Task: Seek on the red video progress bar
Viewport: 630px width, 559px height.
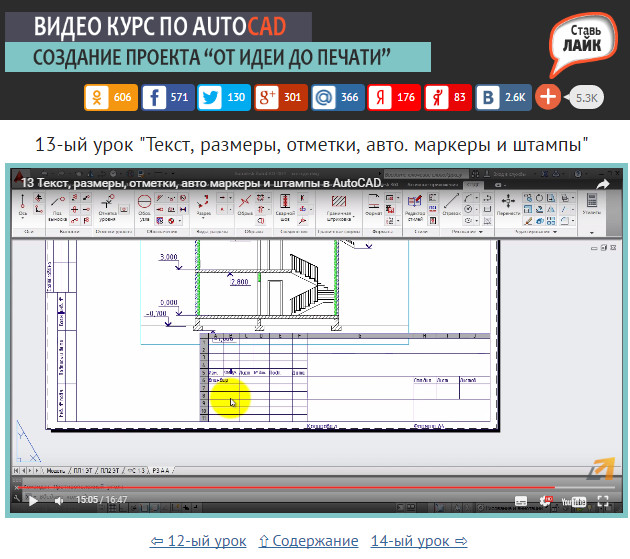Action: click(317, 487)
